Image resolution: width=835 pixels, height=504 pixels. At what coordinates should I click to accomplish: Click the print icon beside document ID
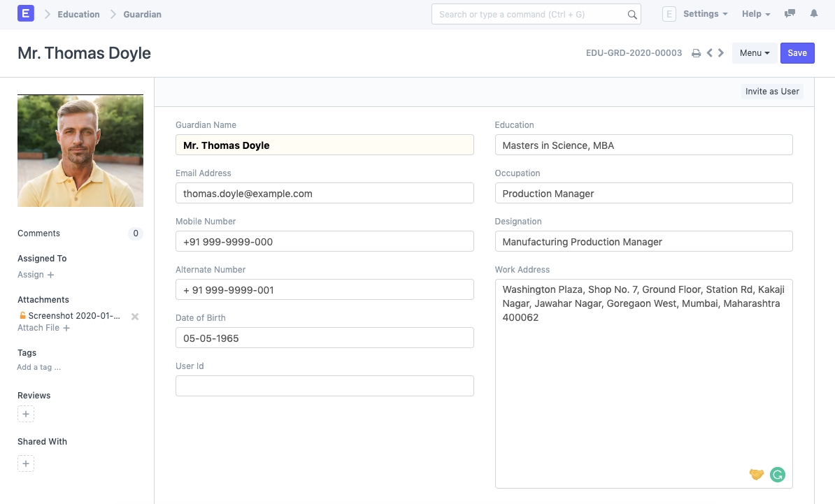[696, 53]
